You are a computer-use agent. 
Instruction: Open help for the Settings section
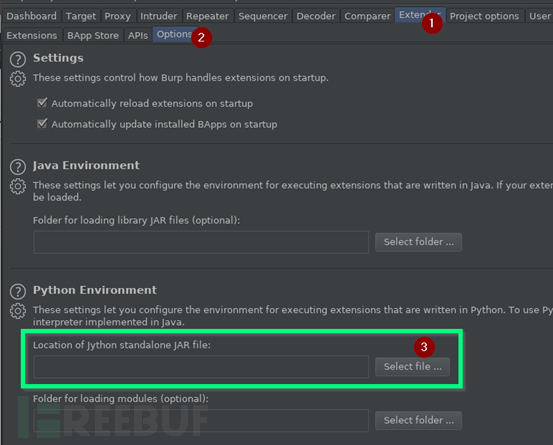18,60
